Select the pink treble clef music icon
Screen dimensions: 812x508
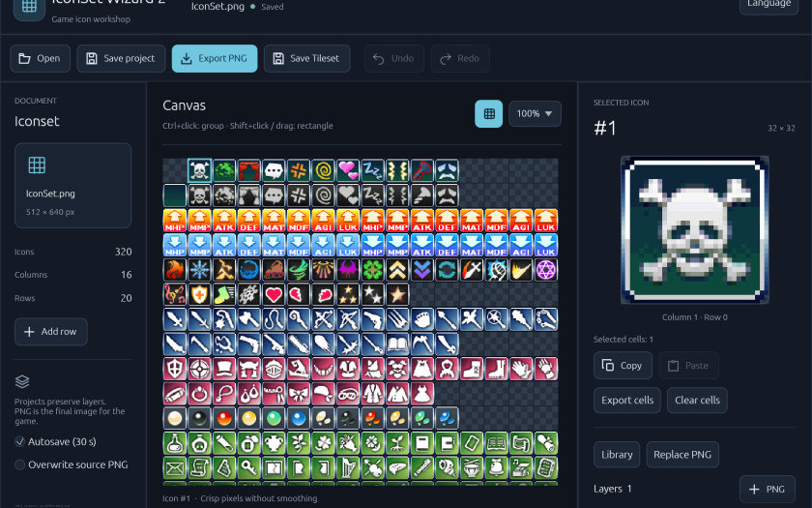(x=175, y=295)
